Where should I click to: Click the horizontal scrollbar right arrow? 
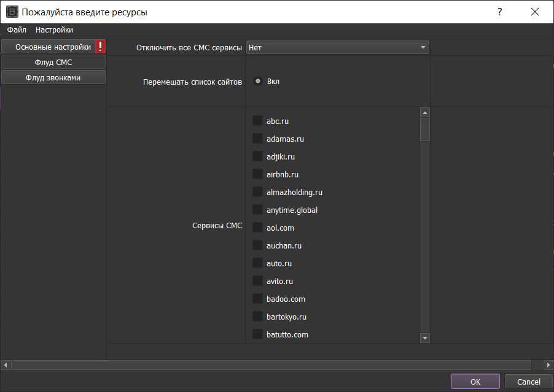[x=548, y=364]
